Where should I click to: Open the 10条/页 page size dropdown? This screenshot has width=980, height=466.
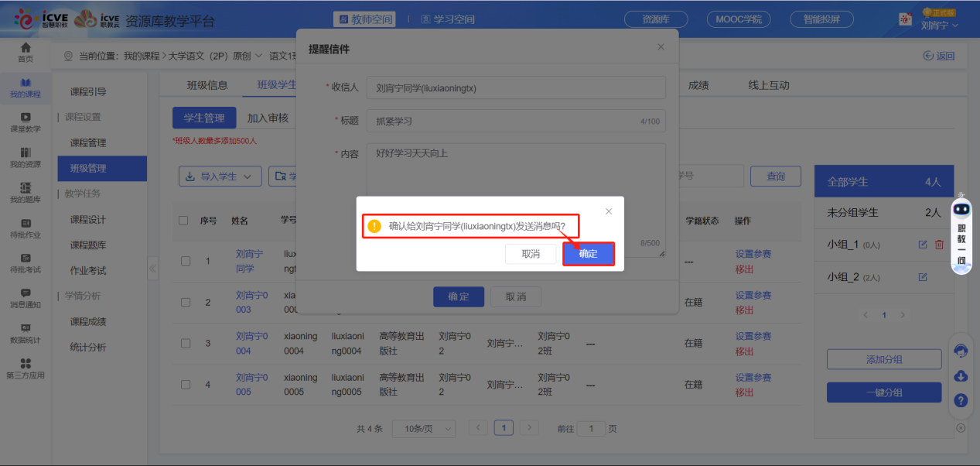[423, 427]
